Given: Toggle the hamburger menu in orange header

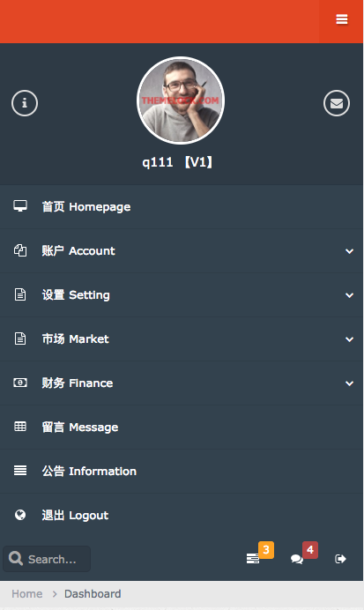Looking at the screenshot, I should [341, 19].
